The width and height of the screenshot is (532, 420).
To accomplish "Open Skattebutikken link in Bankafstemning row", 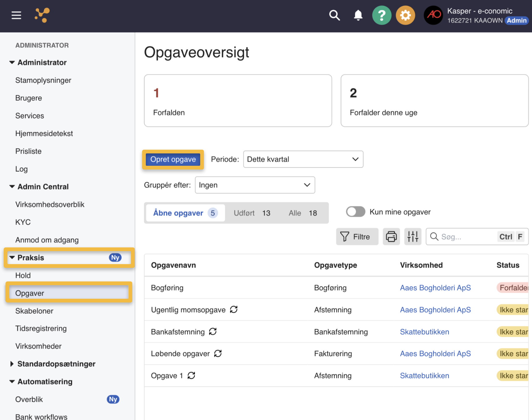I will click(x=424, y=332).
